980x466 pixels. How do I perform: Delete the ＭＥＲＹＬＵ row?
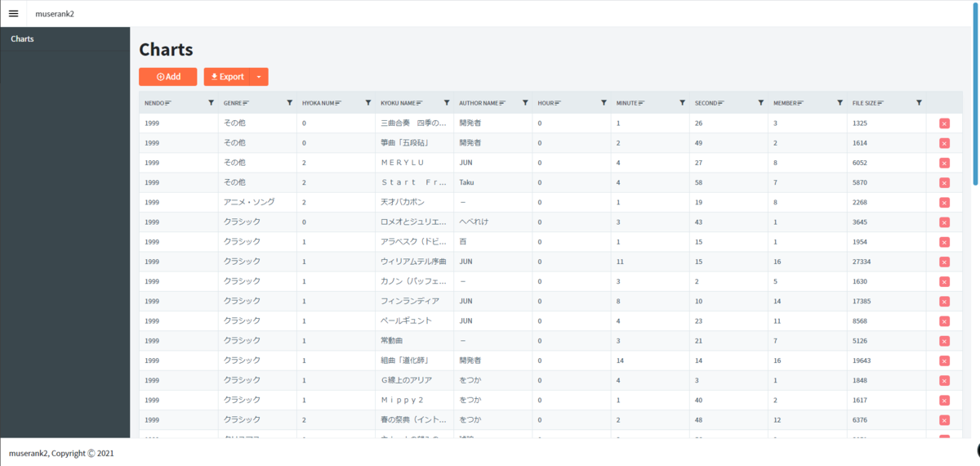(x=944, y=163)
